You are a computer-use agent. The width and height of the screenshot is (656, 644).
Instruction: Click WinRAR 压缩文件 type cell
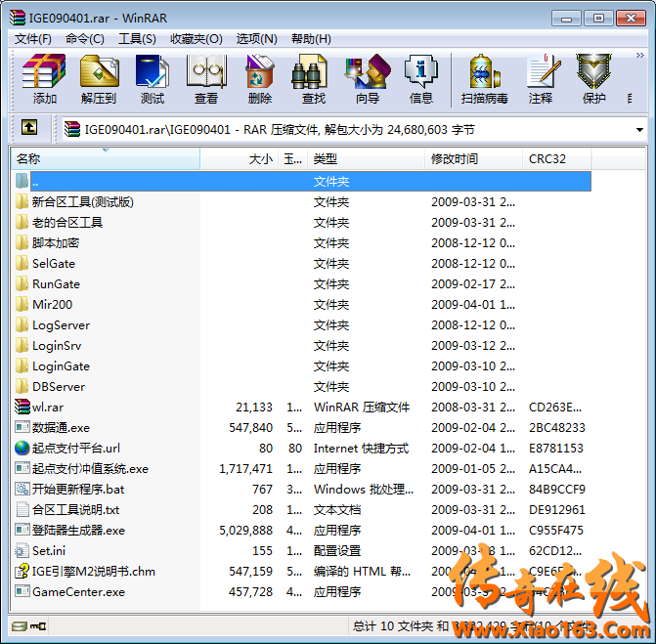point(362,407)
